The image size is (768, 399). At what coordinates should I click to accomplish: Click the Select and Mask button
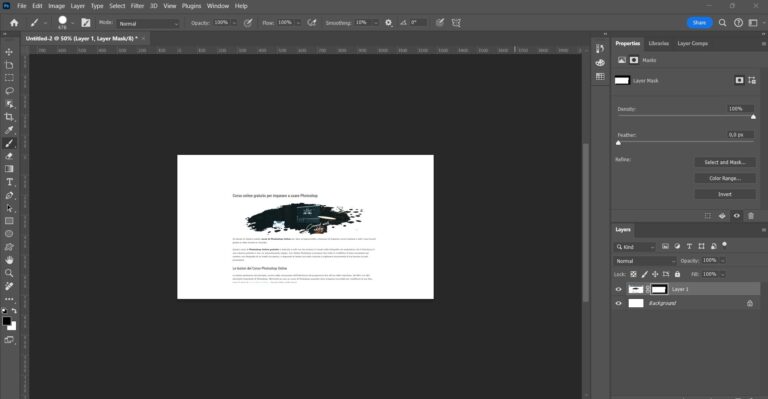[x=725, y=162]
